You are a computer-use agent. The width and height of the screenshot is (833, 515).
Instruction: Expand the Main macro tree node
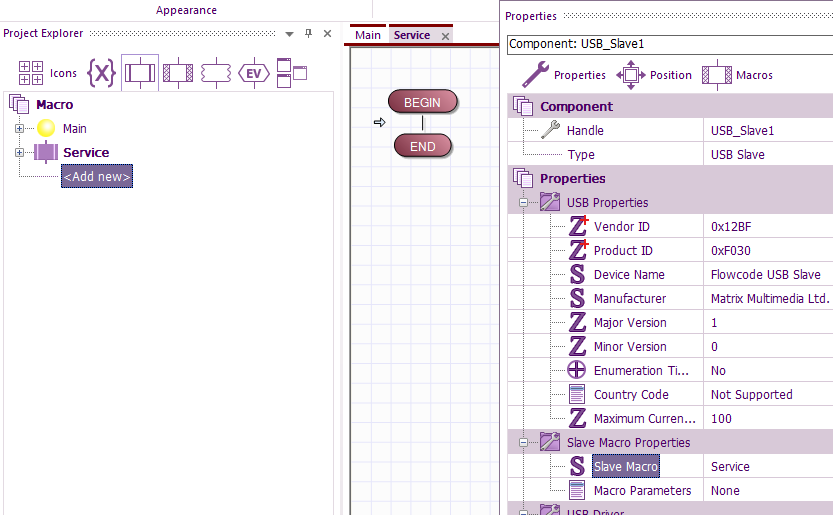[19, 128]
